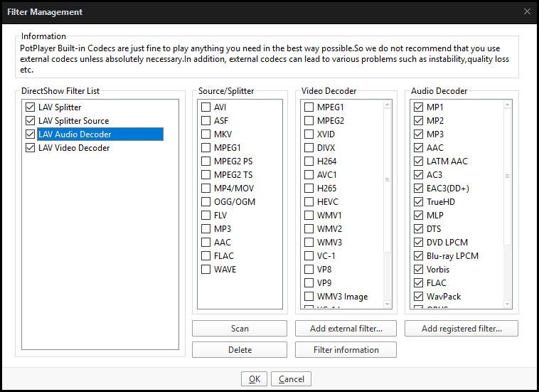
Task: Confirm with the OK button
Action: [254, 379]
